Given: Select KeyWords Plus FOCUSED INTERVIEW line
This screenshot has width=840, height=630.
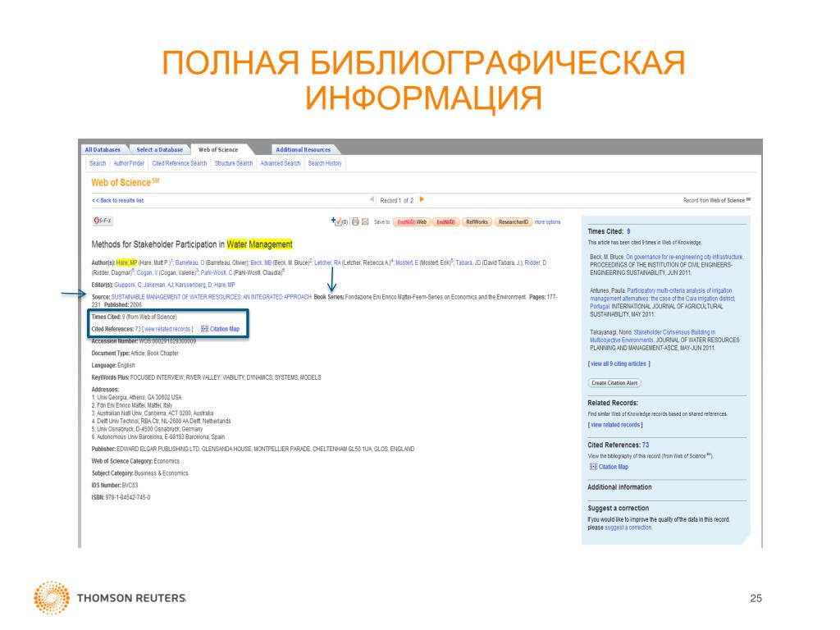Looking at the screenshot, I should pyautogui.click(x=206, y=377).
